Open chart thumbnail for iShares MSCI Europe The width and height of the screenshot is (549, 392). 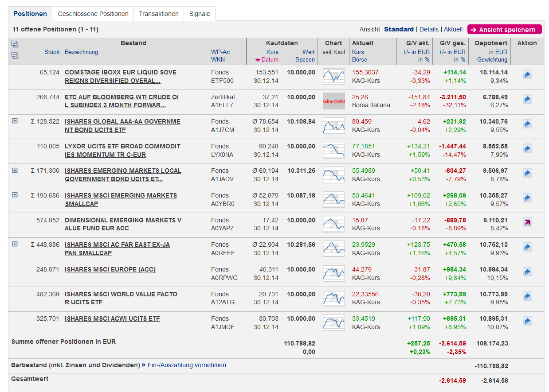click(x=333, y=274)
